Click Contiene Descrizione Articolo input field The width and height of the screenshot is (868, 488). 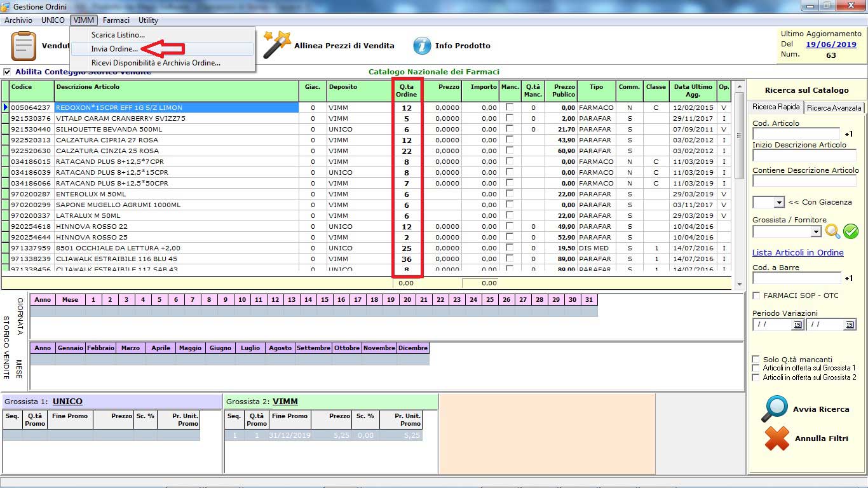[804, 181]
